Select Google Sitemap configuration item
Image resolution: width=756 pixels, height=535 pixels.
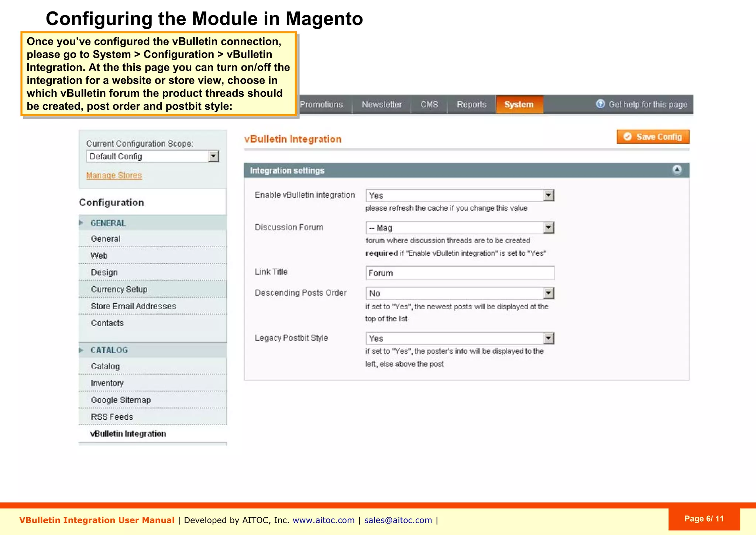153,400
